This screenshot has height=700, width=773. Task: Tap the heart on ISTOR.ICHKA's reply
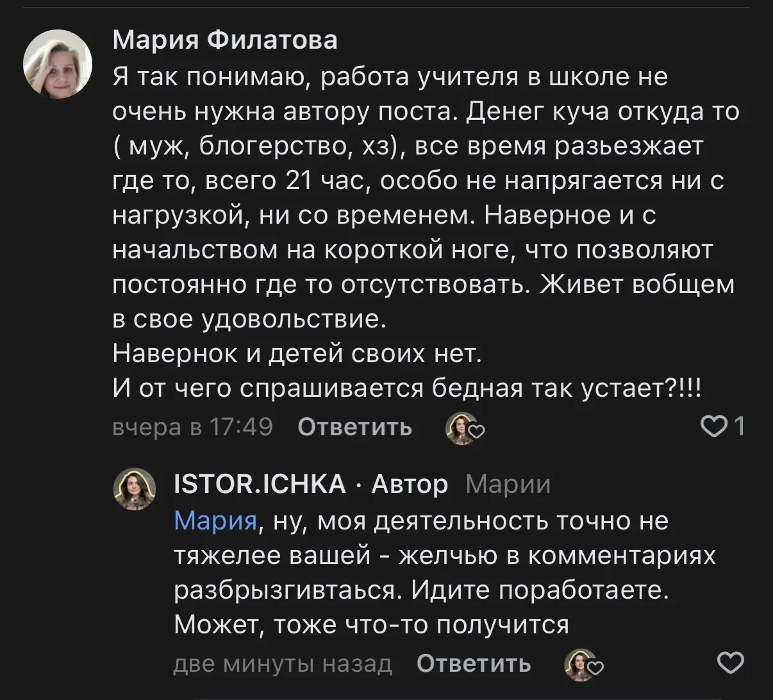click(730, 663)
